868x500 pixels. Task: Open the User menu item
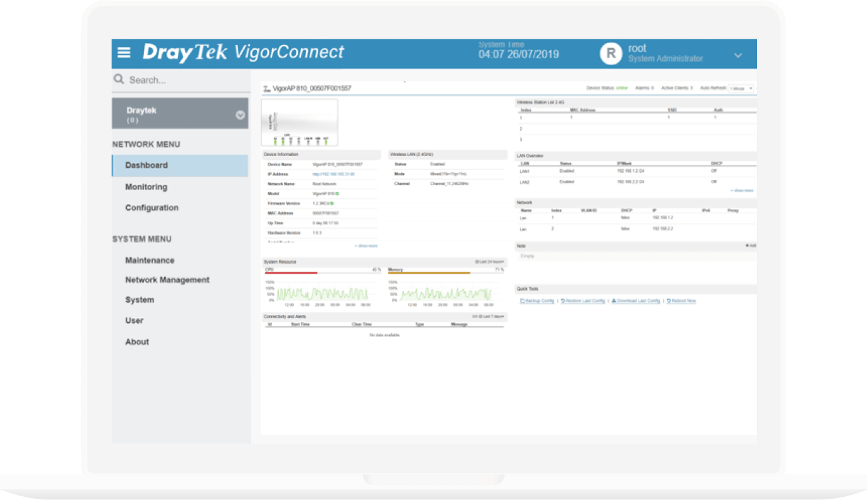point(134,321)
